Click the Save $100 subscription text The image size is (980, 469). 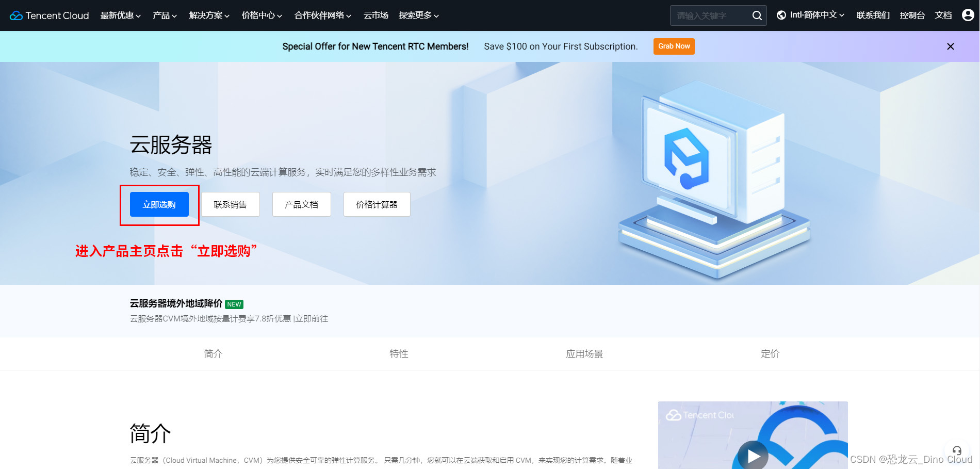561,46
